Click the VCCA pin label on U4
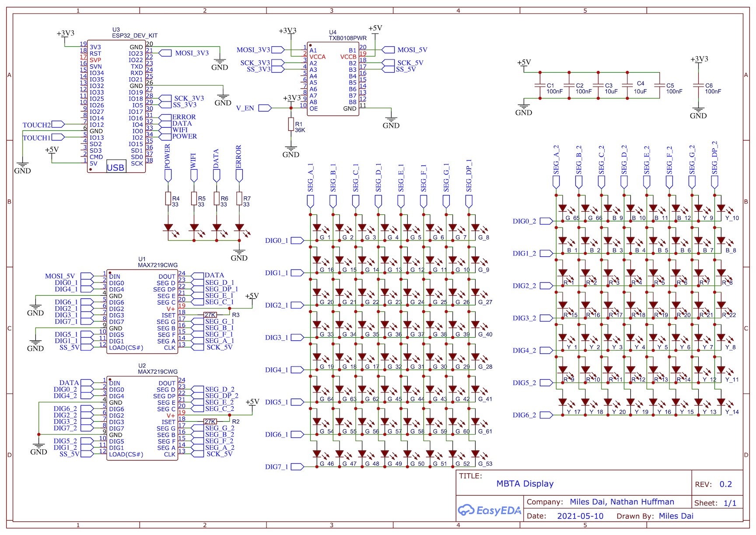The image size is (756, 535). (318, 56)
